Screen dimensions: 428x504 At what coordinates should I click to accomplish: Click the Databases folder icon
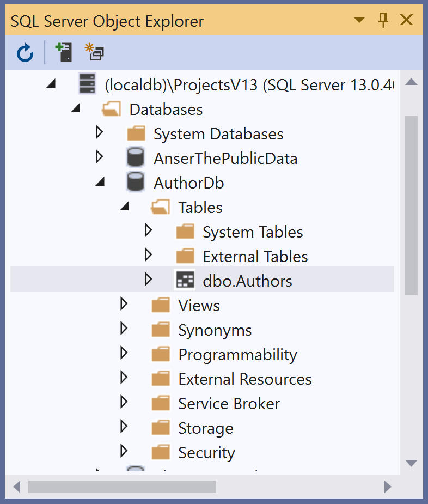coord(111,109)
